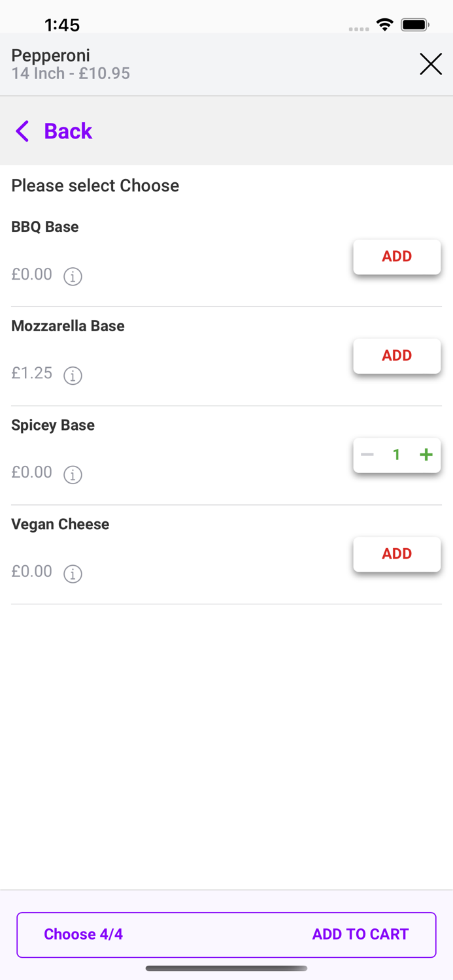Screen dimensions: 453x980
Task: Tap the Wi-Fi status icon
Action: pyautogui.click(x=385, y=25)
